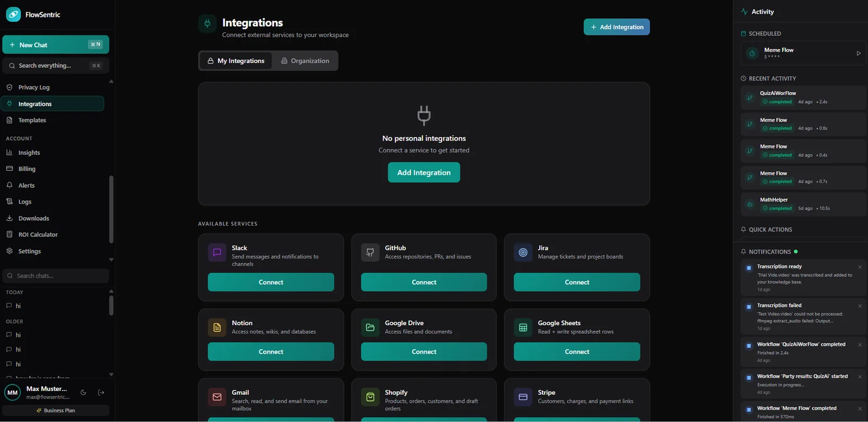The width and height of the screenshot is (868, 422).
Task: Switch to My Integrations tab
Action: (x=236, y=61)
